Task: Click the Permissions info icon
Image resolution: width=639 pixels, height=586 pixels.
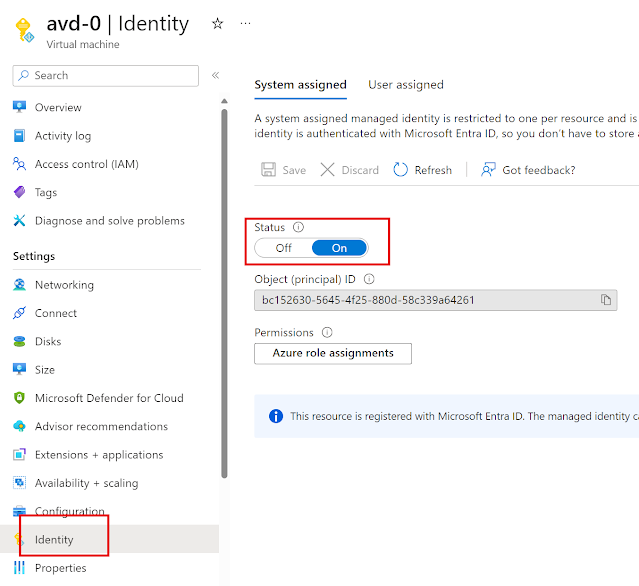Action: tap(327, 333)
